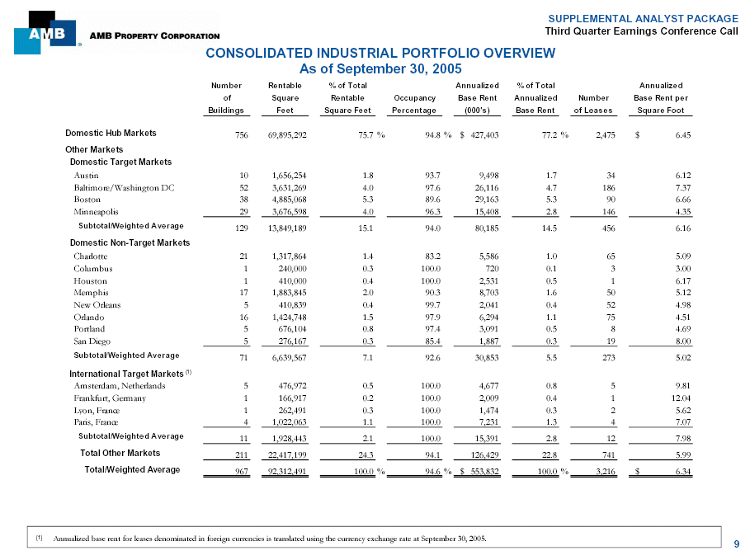Select the Frankfurt, Germany row label
The width and height of the screenshot is (750, 560).
click(x=110, y=398)
